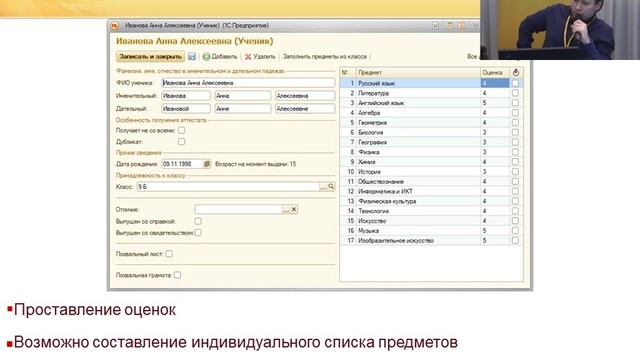The width and height of the screenshot is (640, 360).
Task: Tick checkbox in Русский язык row
Action: [516, 83]
